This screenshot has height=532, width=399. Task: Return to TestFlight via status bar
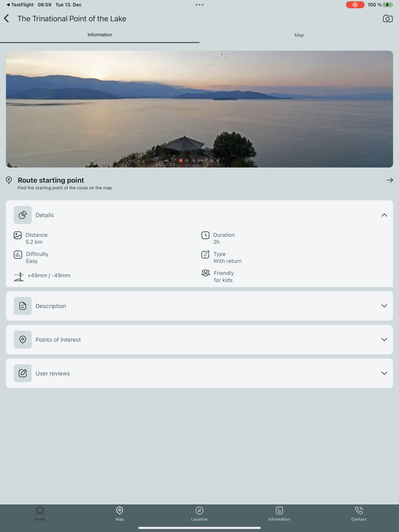[20, 5]
